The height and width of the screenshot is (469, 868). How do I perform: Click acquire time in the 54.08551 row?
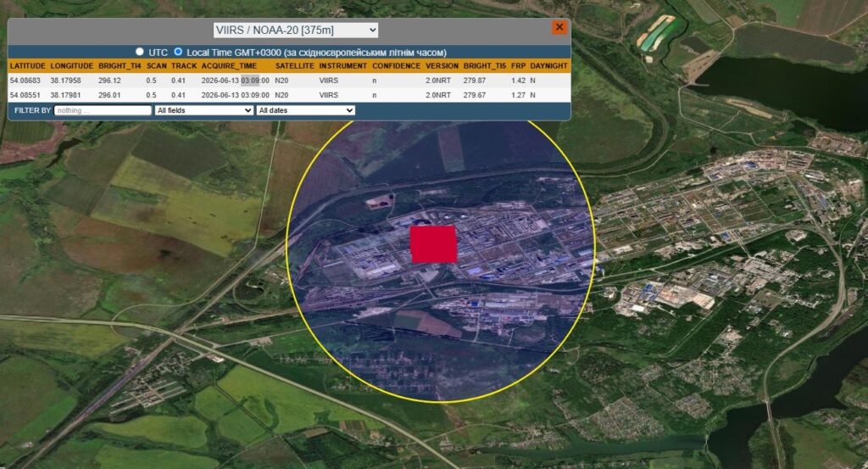tap(236, 95)
